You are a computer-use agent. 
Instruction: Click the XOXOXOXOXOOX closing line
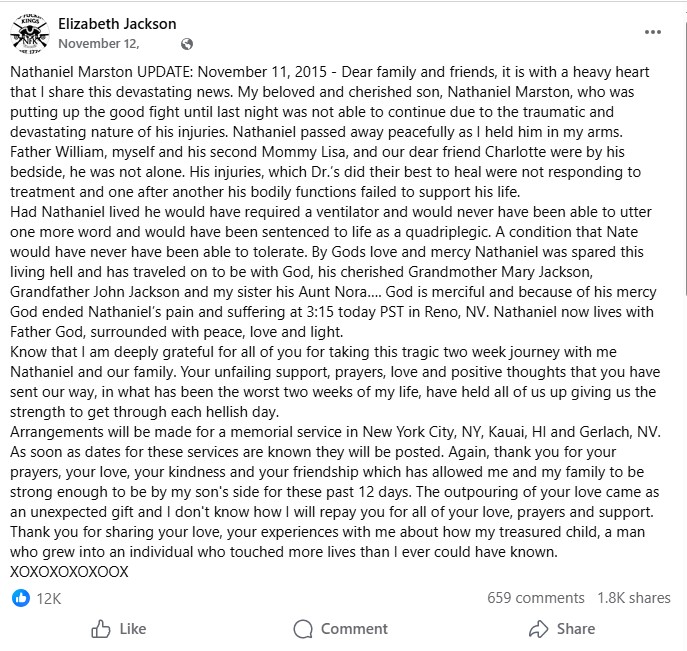69,572
